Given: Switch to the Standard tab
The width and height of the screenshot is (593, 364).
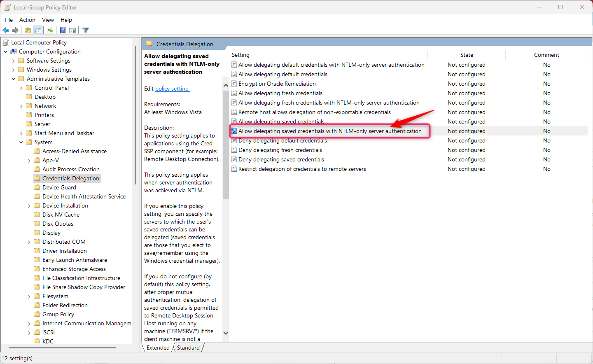Looking at the screenshot, I should coord(188,348).
